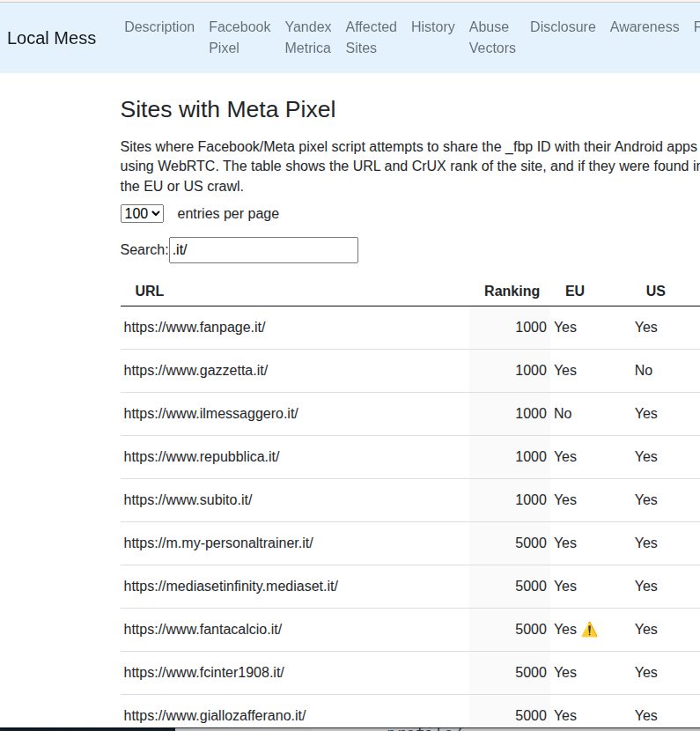Select the giallozafferano.it URL cell
This screenshot has width=700, height=731.
[x=215, y=715]
